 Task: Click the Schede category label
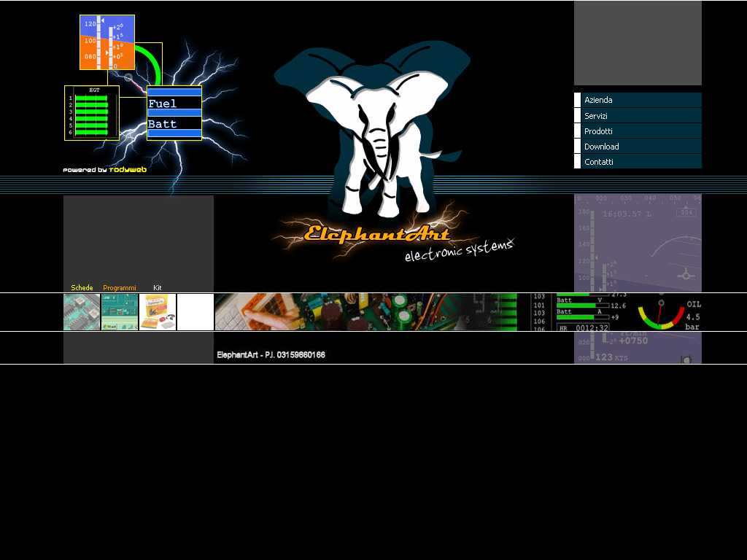click(82, 288)
